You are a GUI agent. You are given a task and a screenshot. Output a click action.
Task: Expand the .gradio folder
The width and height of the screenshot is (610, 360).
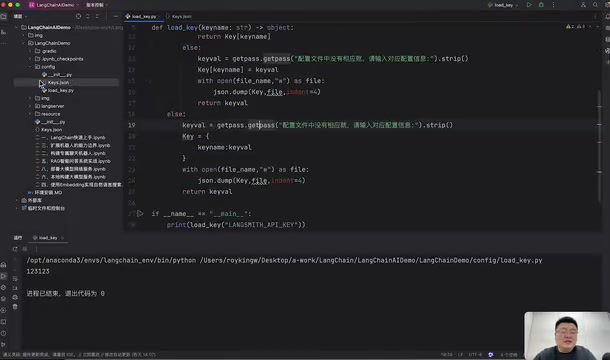(30, 51)
